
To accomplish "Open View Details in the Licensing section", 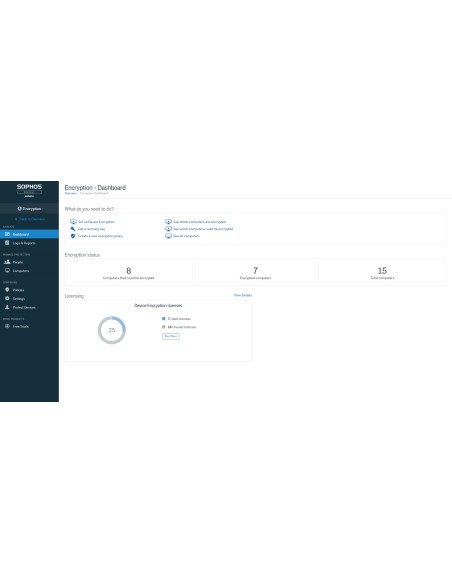I will (x=243, y=295).
